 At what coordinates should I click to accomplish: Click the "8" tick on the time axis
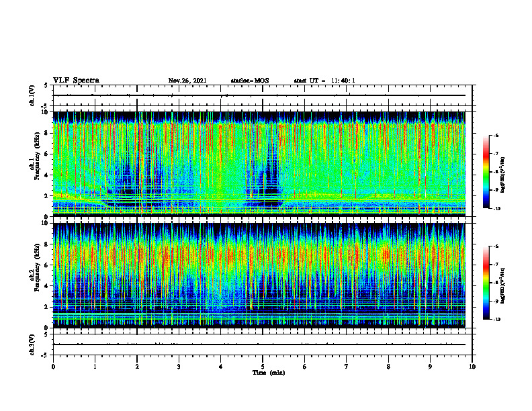point(388,367)
